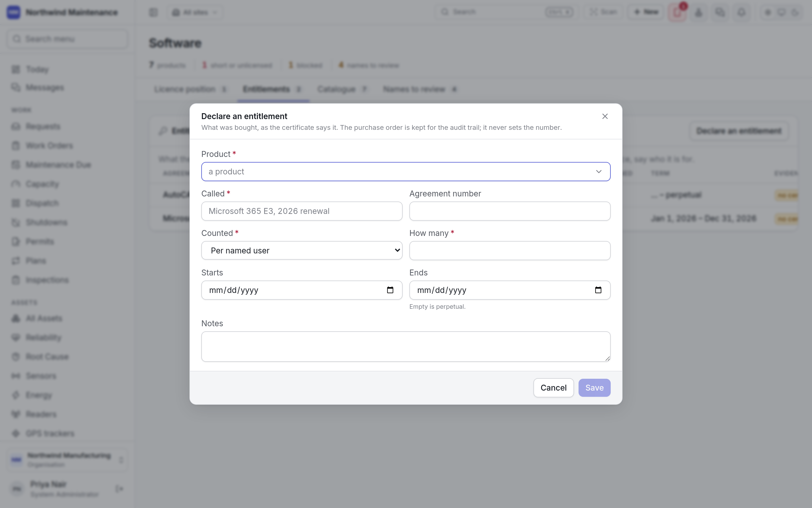This screenshot has width=812, height=508.
Task: Click the New button in top bar
Action: (x=646, y=12)
